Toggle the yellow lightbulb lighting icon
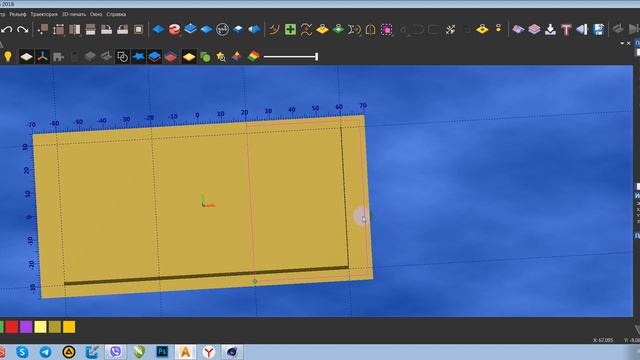The image size is (640, 360). pyautogui.click(x=8, y=56)
